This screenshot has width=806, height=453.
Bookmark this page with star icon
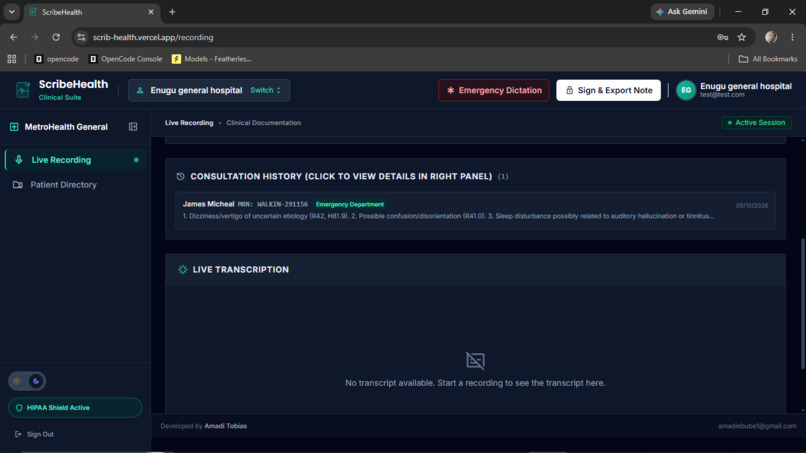click(x=741, y=37)
